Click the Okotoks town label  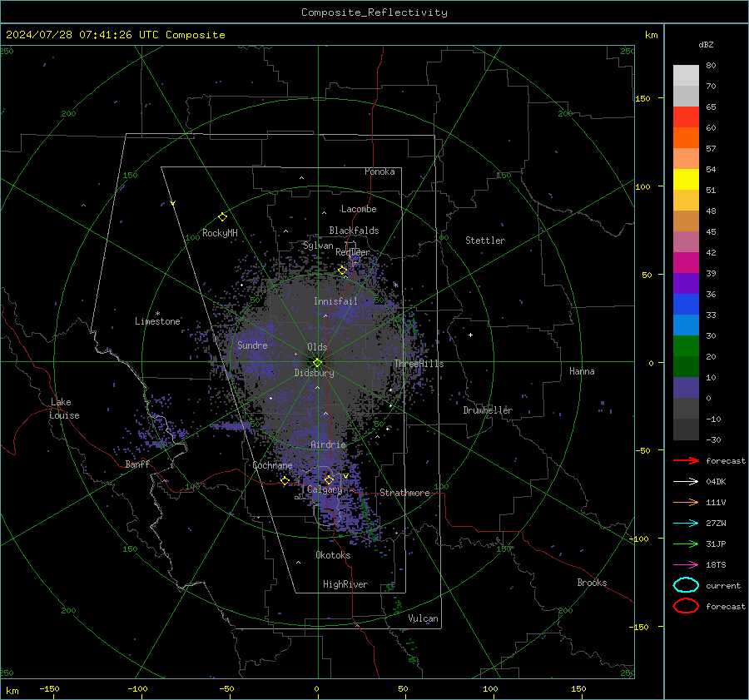(x=333, y=555)
